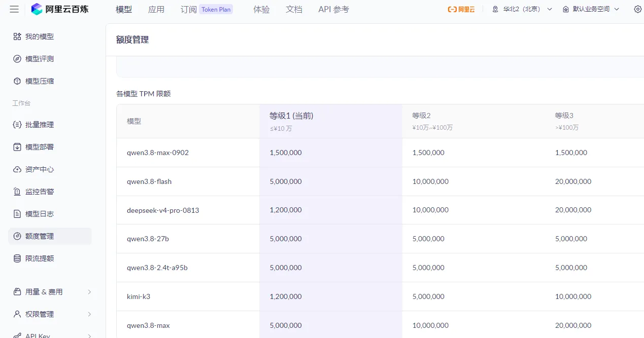Click qwen3.8-flash 等级2 value 10,000,000
Viewport: 644px width, 338px height.
(430, 181)
